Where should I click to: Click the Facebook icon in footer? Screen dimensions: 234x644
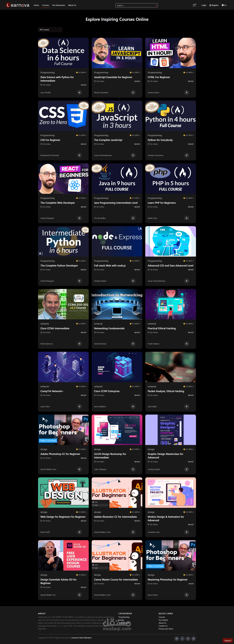(177, 639)
